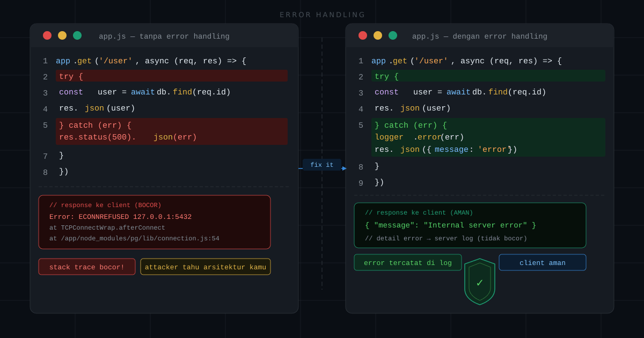Select the highlighted try line in left editor
Image resolution: width=644 pixels, height=338 pixels.
coord(172,76)
